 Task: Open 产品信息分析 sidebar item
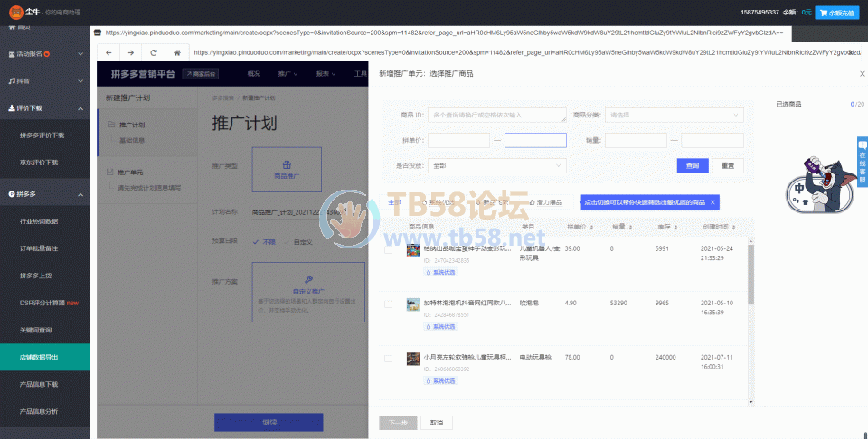pyautogui.click(x=39, y=411)
